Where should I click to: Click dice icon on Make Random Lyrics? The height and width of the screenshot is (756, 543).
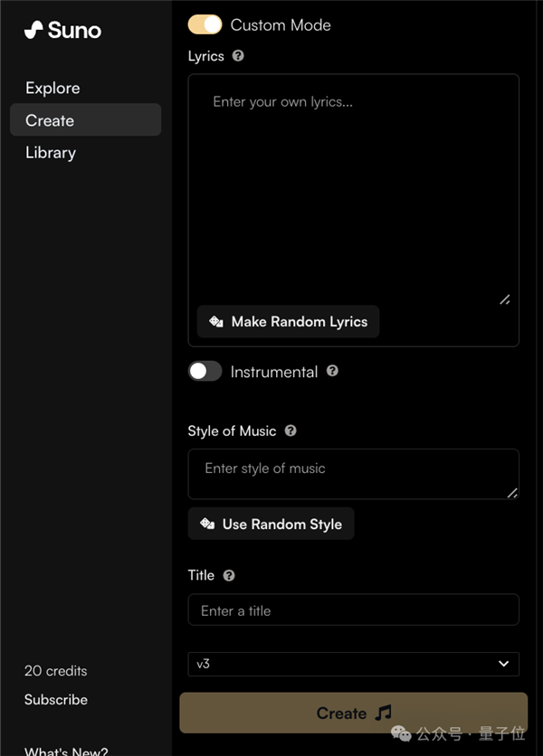[x=216, y=322]
